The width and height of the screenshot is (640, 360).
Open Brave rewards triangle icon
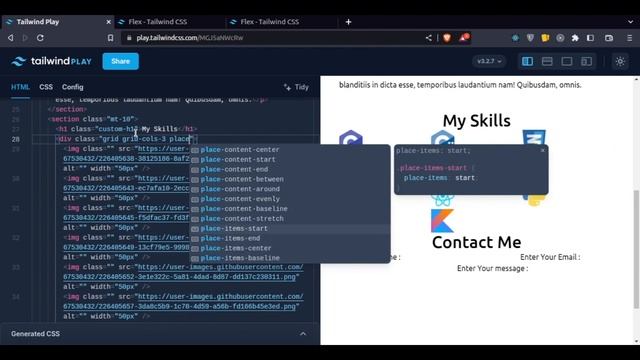[x=464, y=38]
